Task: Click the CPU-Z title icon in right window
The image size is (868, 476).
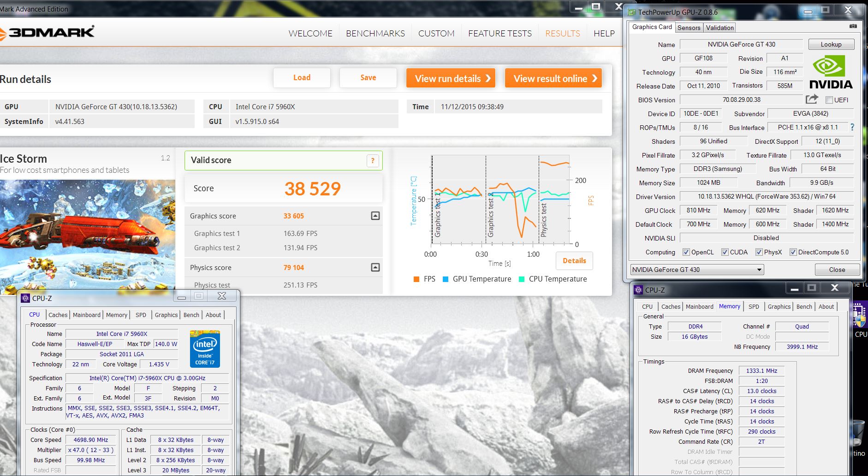Action: click(x=638, y=290)
